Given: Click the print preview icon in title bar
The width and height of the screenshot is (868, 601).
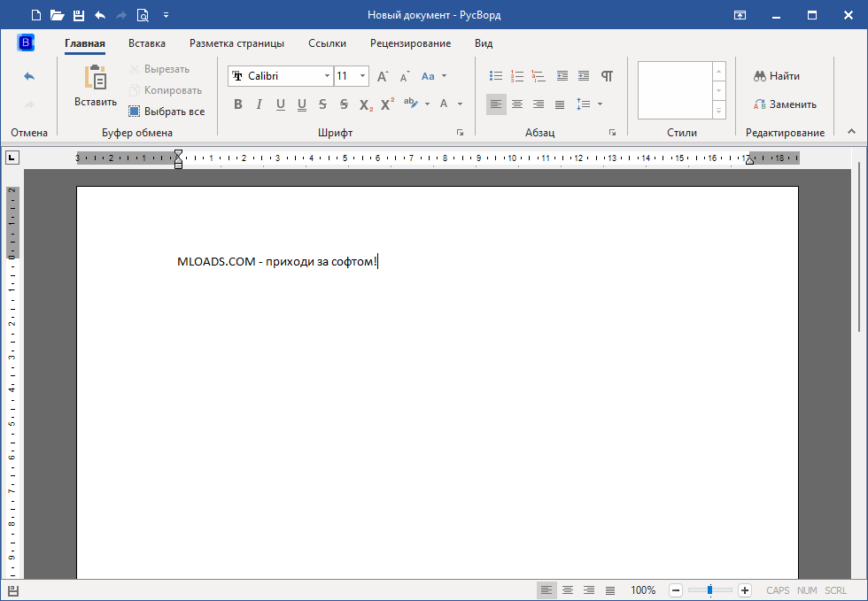Looking at the screenshot, I should tap(143, 15).
